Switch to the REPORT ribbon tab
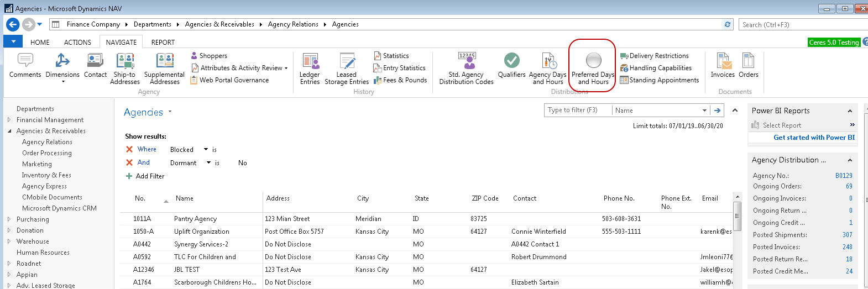 (163, 42)
